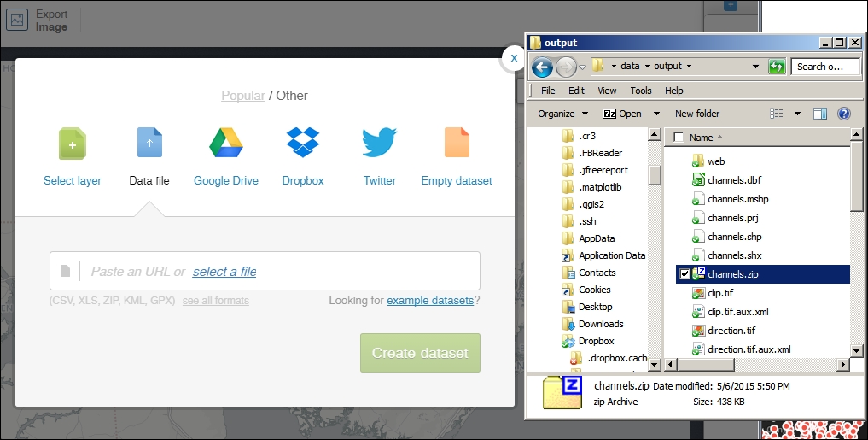Click the Search box in output window
The height and width of the screenshot is (440, 868).
tap(826, 67)
